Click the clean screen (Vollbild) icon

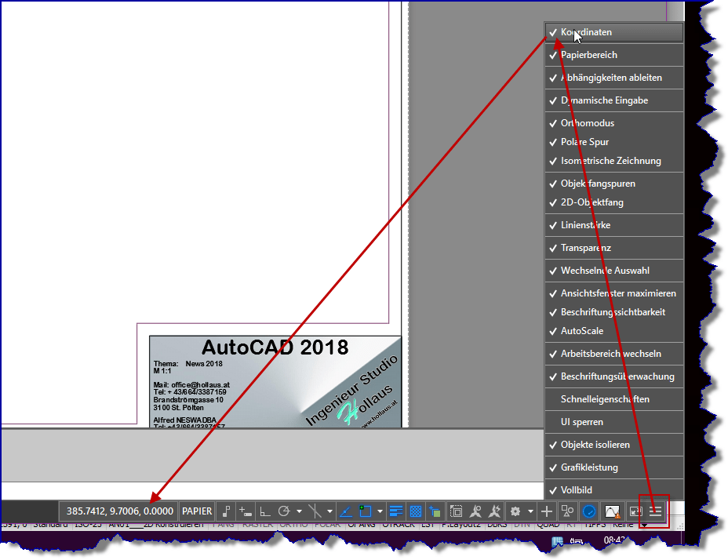[635, 511]
